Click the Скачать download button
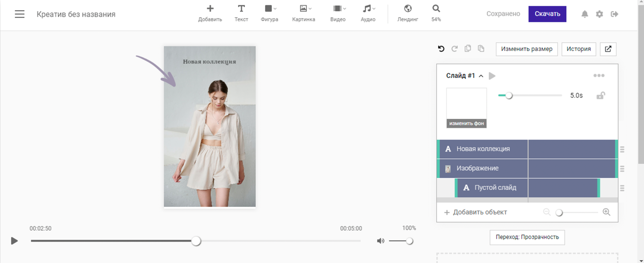The width and height of the screenshot is (644, 263). point(547,14)
